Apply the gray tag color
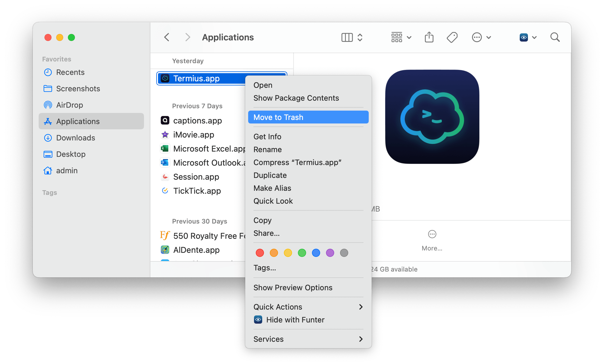Image resolution: width=604 pixels, height=364 pixels. tap(344, 253)
